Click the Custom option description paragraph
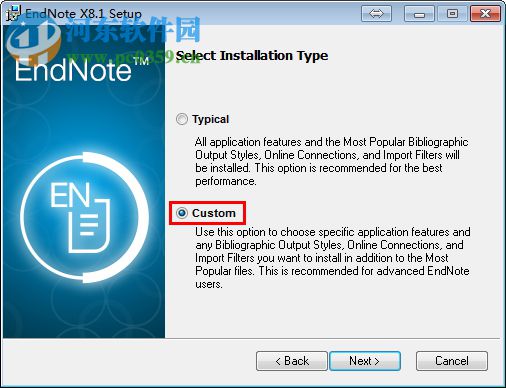Screen dimensions: 506x388 (x=333, y=258)
